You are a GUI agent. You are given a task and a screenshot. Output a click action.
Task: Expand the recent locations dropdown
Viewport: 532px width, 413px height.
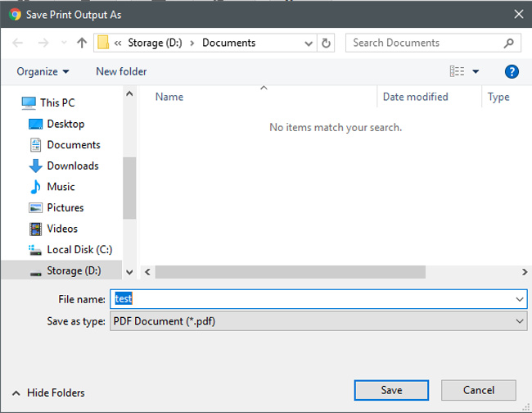62,43
